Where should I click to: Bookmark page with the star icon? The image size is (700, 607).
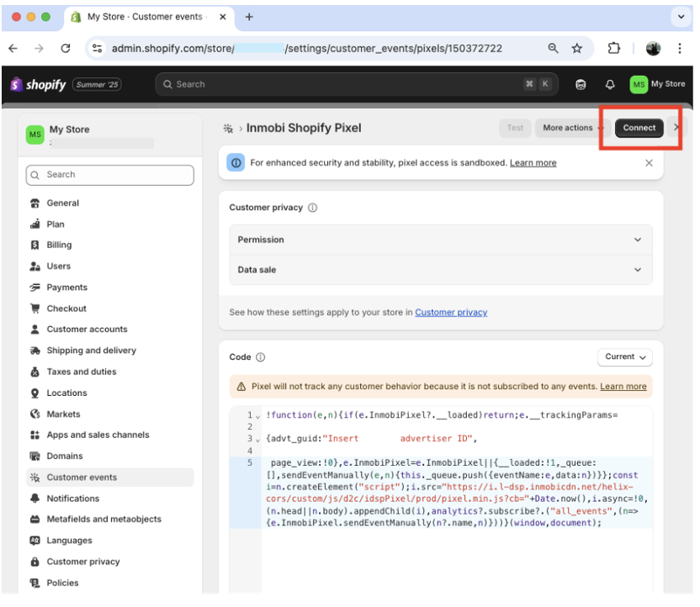coord(577,48)
